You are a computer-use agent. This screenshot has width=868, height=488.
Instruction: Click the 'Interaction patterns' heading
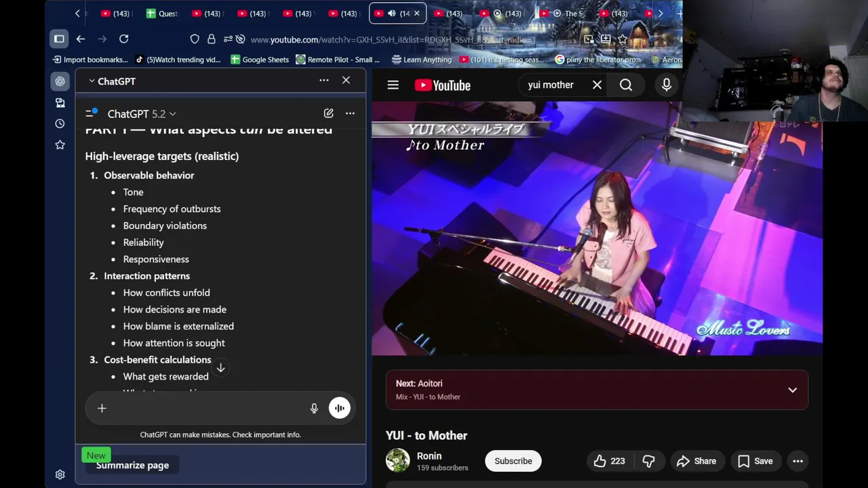point(146,276)
